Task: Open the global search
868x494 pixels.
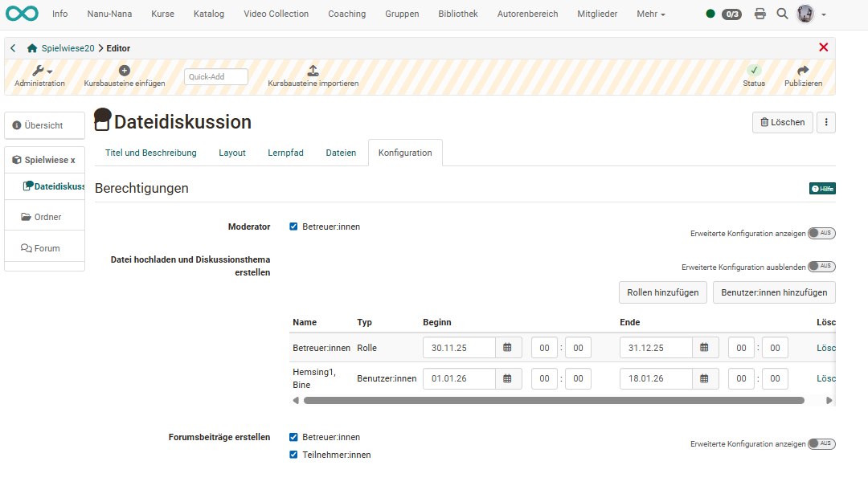Action: click(x=782, y=14)
